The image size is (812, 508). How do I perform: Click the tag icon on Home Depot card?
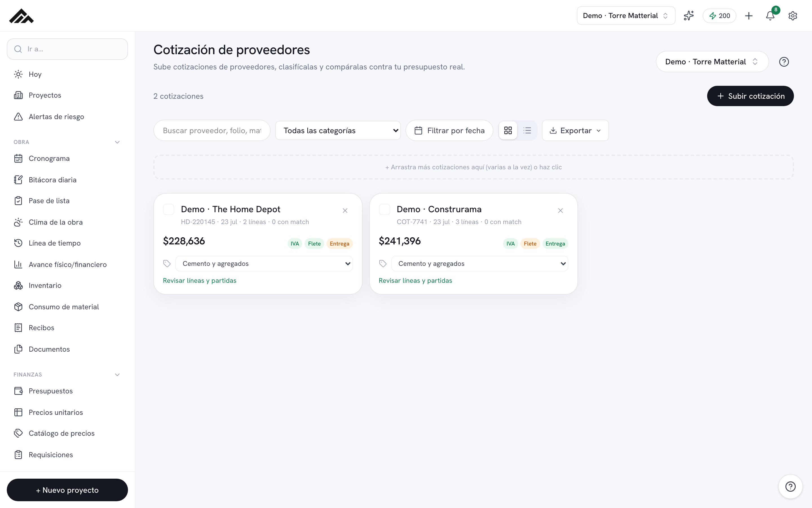(167, 264)
